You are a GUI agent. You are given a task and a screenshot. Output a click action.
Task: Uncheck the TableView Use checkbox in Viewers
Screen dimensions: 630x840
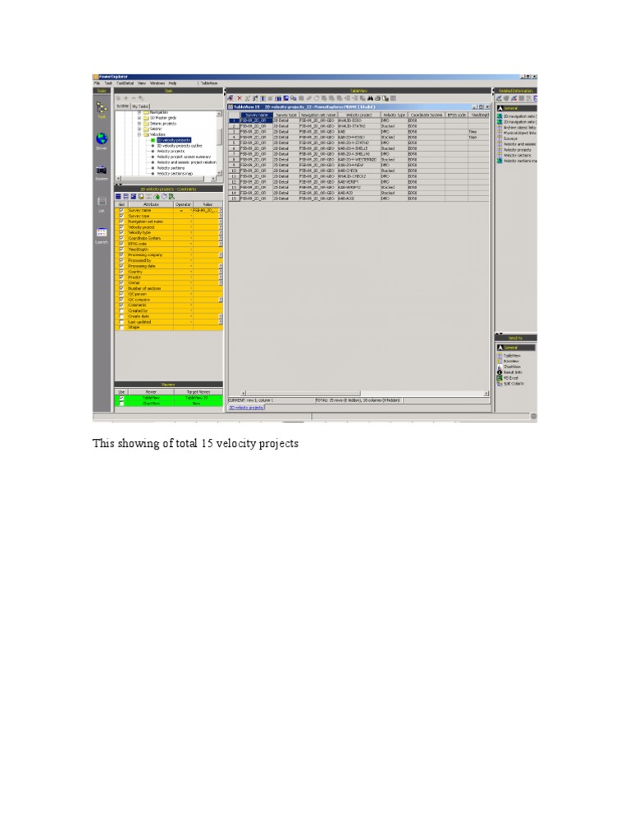coord(121,398)
